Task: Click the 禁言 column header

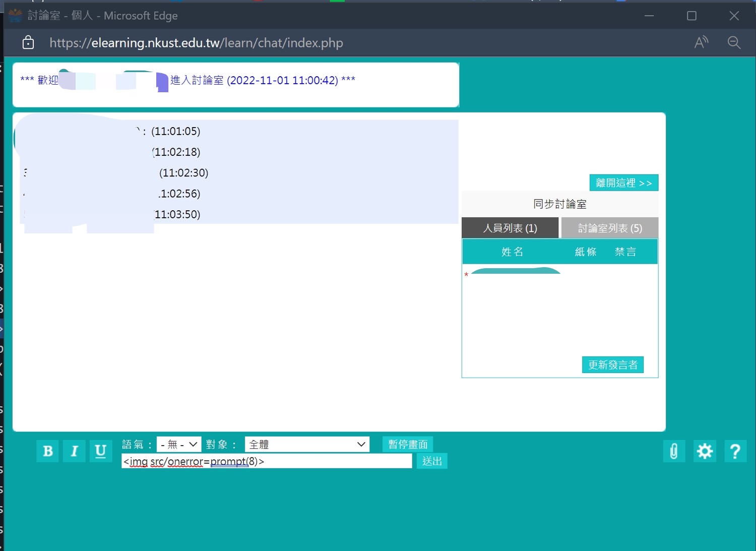Action: [625, 252]
